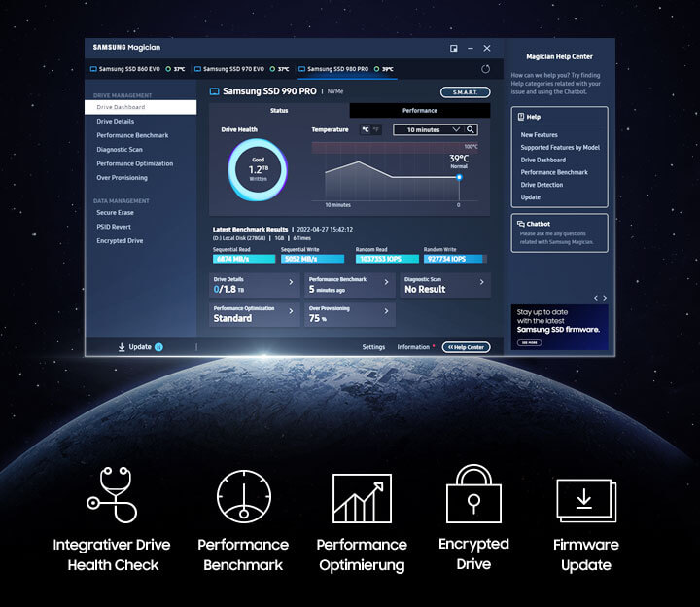Click the Performance Benchmark gauge icon
Image resolution: width=700 pixels, height=607 pixels.
click(x=242, y=497)
